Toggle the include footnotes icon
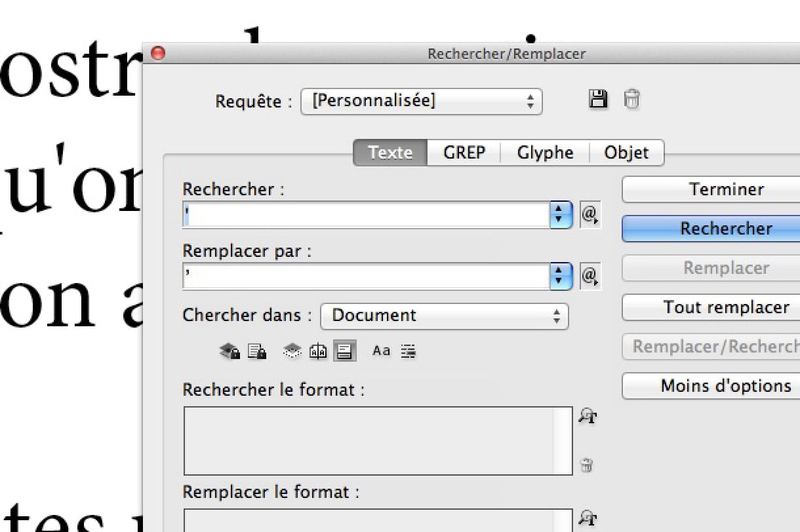Image resolution: width=800 pixels, height=532 pixels. tap(344, 351)
